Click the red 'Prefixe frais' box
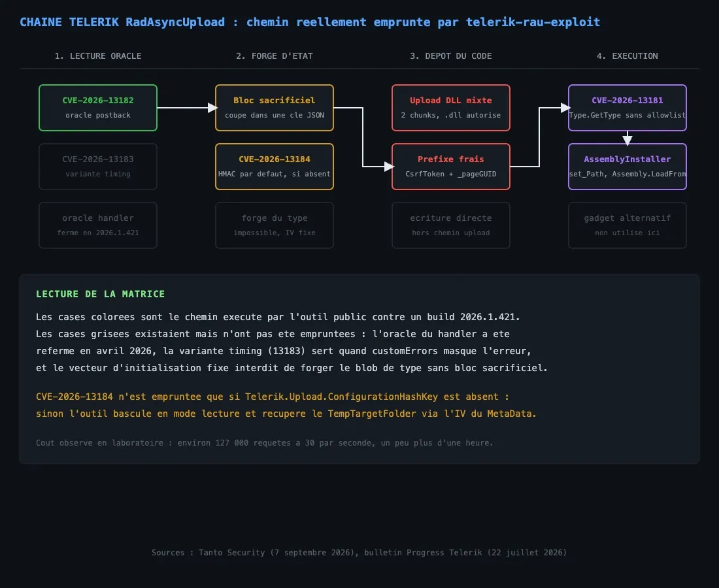This screenshot has height=588, width=719. coord(451,167)
